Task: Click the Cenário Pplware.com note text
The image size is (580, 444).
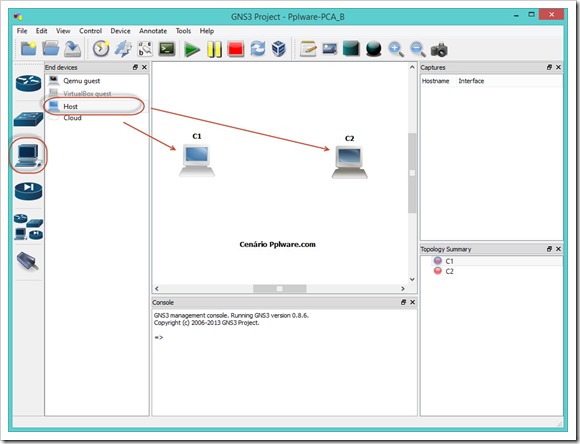Action: (x=277, y=244)
